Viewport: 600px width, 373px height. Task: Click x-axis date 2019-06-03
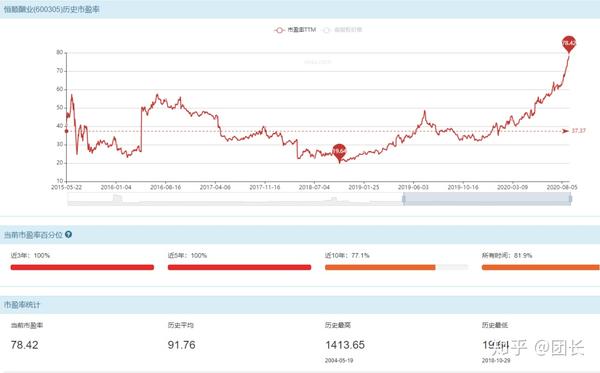click(413, 187)
